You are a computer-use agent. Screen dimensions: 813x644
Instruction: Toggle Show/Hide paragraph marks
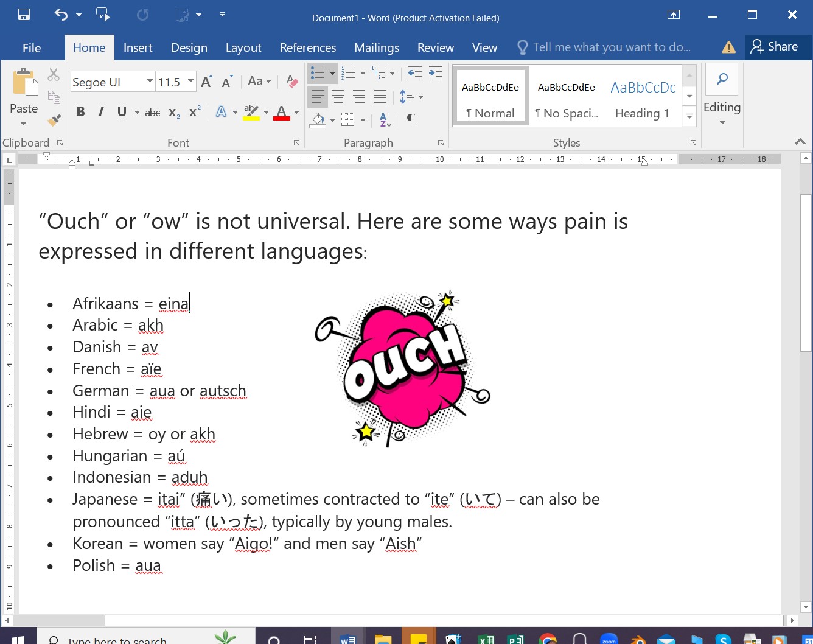411,120
